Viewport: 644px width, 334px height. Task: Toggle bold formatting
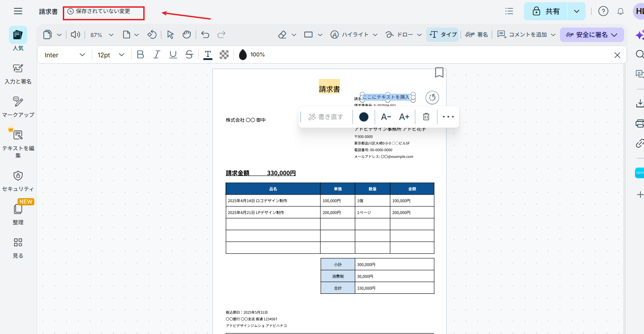(x=141, y=55)
